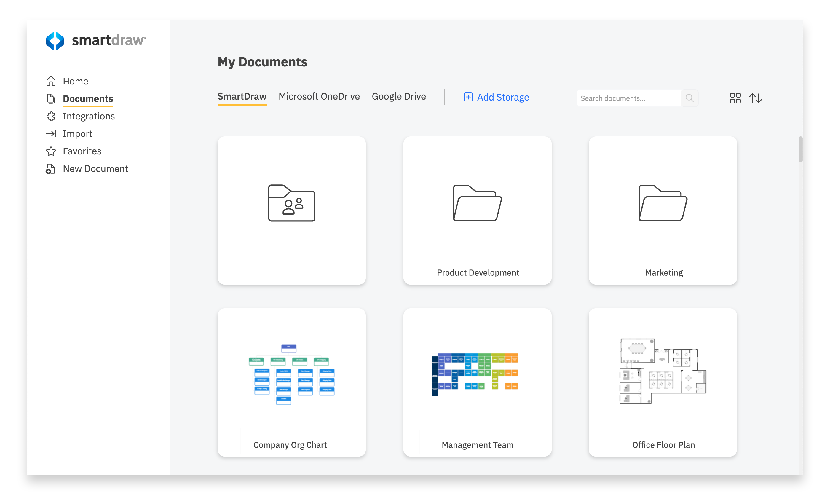The image size is (830, 504).
Task: Open the Marketing folder
Action: 663,210
